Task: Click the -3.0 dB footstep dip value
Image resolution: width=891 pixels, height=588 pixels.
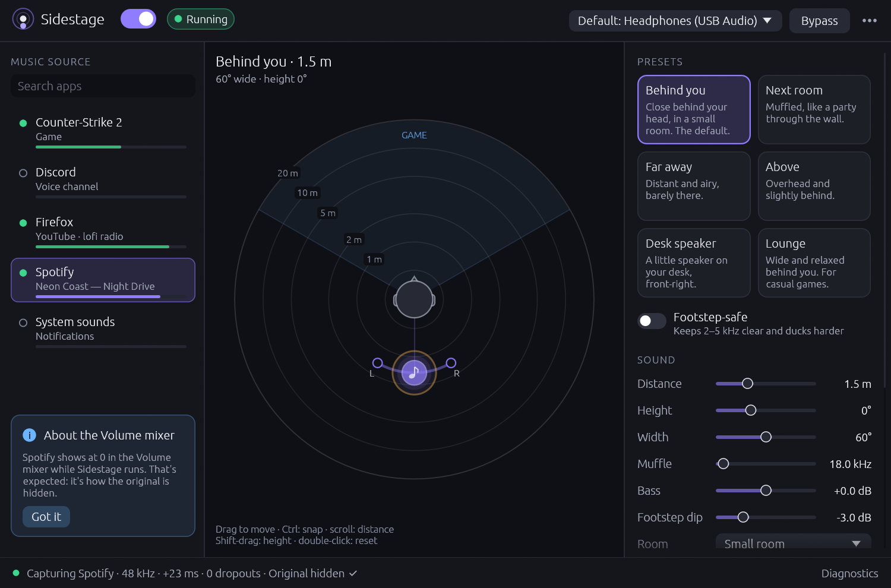Action: 854,518
